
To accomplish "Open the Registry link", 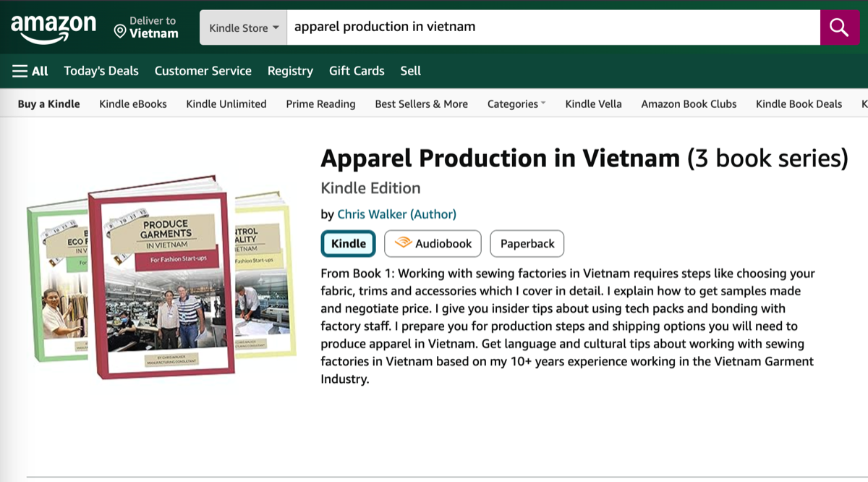I will [x=290, y=71].
